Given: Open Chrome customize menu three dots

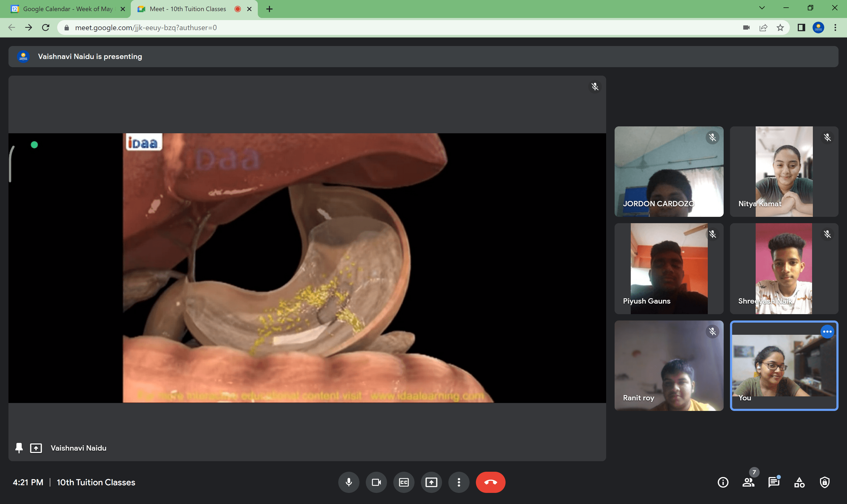Looking at the screenshot, I should (835, 28).
